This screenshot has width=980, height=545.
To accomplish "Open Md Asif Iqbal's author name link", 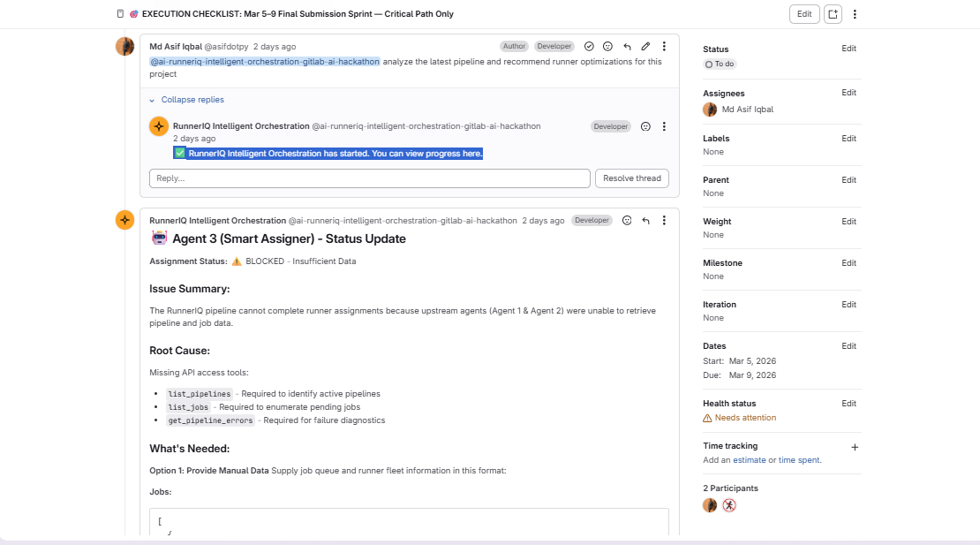I will pyautogui.click(x=176, y=47).
